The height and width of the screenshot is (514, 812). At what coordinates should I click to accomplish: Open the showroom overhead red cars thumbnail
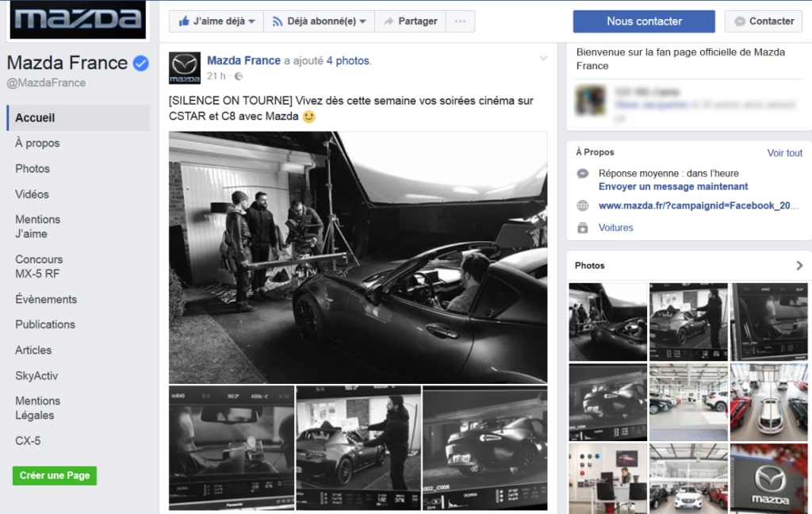769,402
